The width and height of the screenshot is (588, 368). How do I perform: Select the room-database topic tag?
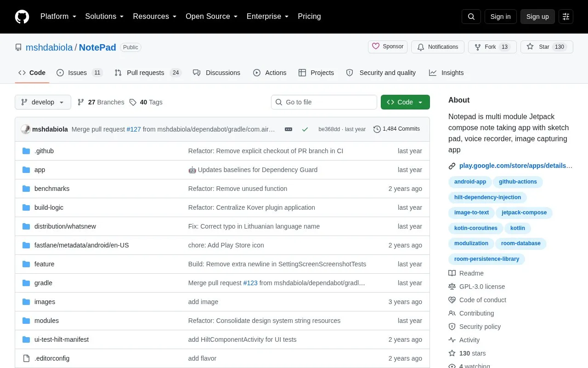521,243
